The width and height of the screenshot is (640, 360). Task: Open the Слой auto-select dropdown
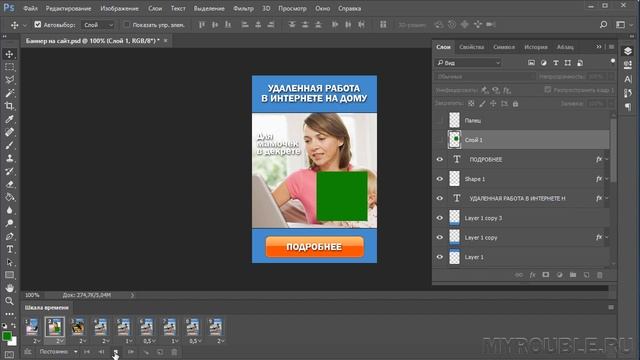click(x=98, y=25)
